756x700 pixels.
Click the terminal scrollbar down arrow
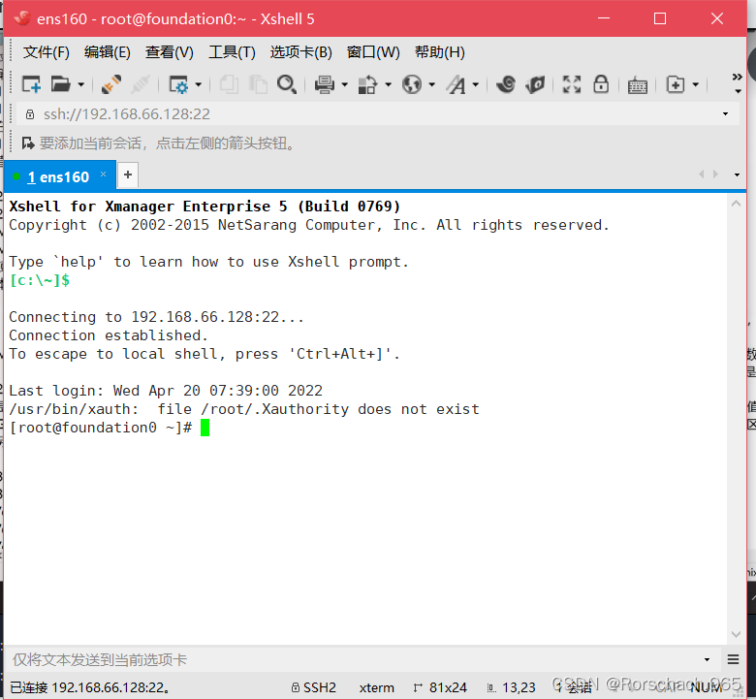pos(736,634)
